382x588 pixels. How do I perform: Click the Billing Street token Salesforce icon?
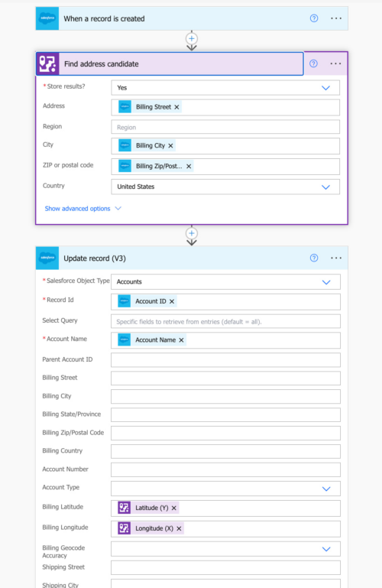pyautogui.click(x=125, y=107)
